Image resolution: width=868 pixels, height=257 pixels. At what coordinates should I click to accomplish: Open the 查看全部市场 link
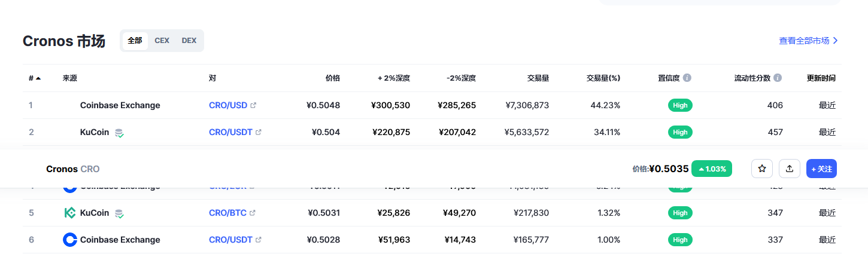pos(808,41)
